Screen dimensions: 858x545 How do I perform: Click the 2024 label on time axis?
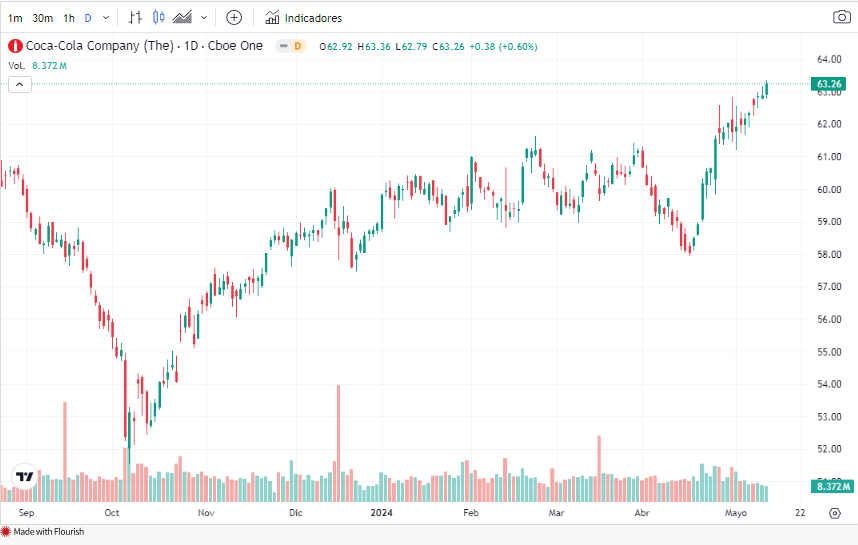381,513
